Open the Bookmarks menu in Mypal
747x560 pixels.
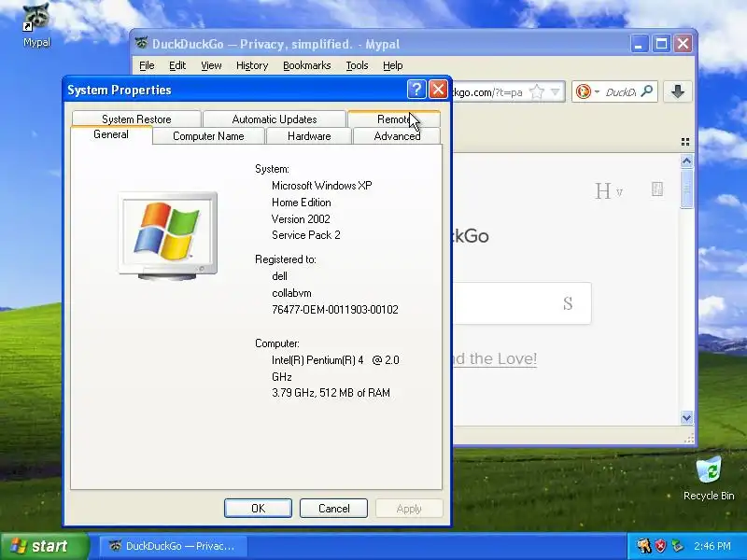[x=307, y=65]
